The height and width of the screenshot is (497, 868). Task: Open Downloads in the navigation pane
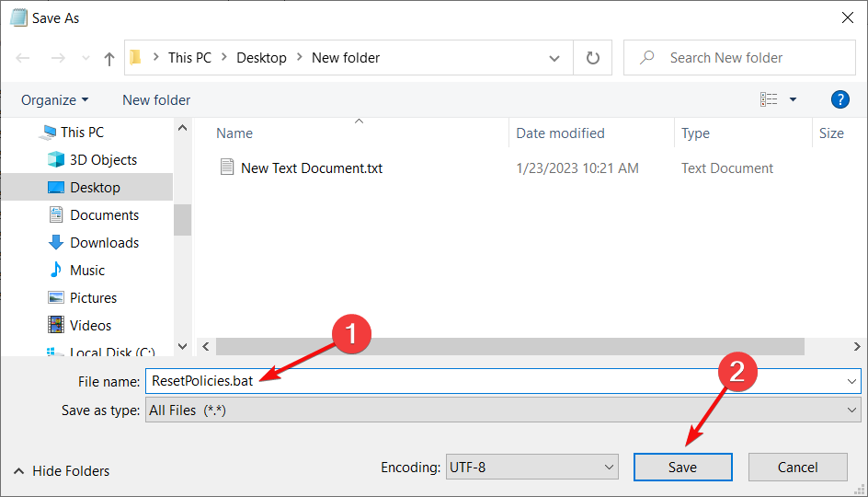[104, 243]
